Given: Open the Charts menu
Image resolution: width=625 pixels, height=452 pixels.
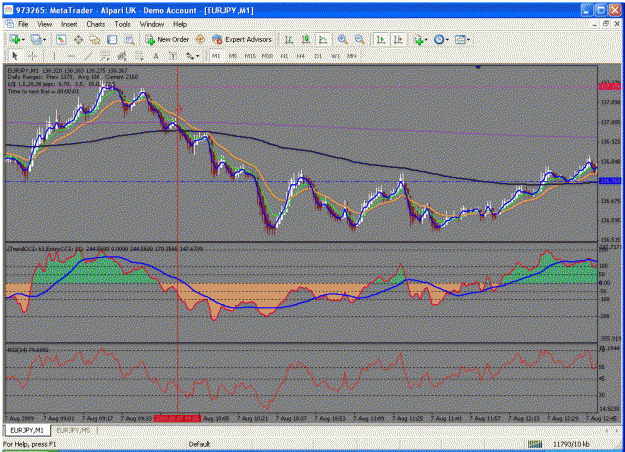Looking at the screenshot, I should (x=96, y=24).
